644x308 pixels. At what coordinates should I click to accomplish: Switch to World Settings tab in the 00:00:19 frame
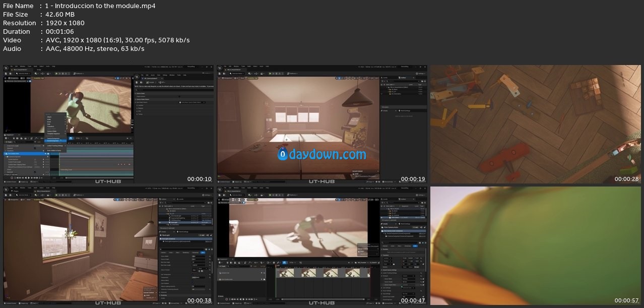click(405, 110)
